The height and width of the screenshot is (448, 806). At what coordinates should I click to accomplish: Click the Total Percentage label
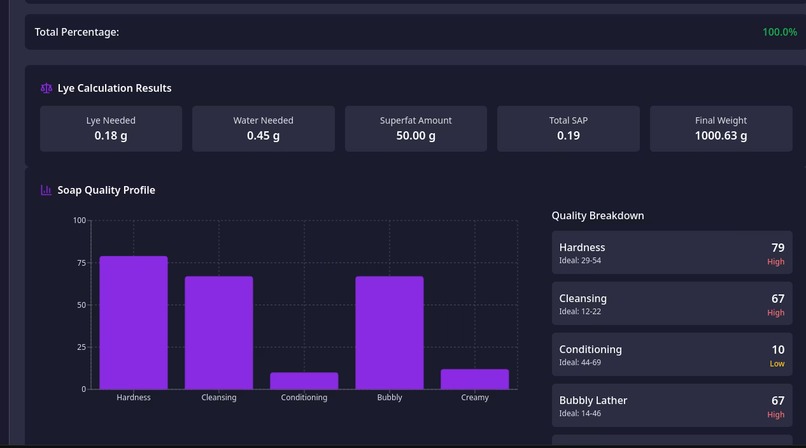coord(77,32)
